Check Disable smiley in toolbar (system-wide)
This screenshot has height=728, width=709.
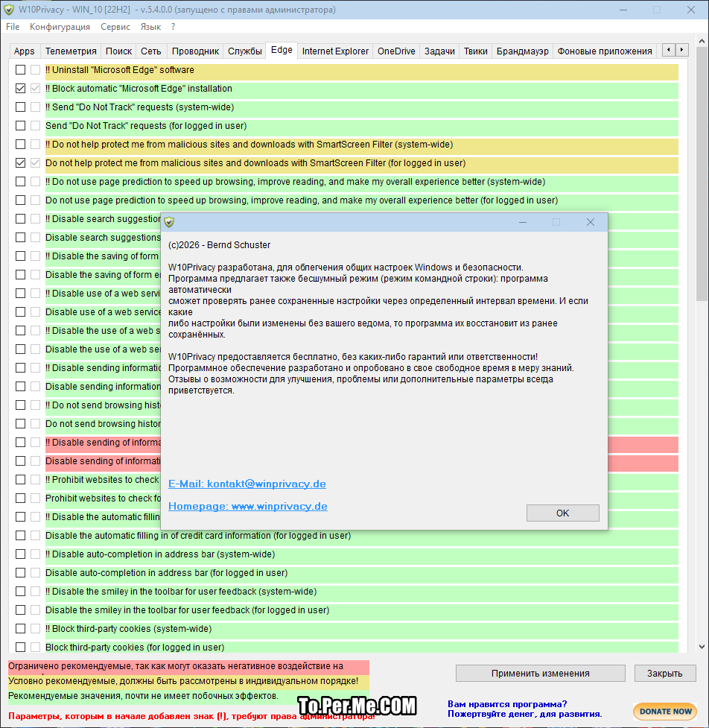(20, 591)
